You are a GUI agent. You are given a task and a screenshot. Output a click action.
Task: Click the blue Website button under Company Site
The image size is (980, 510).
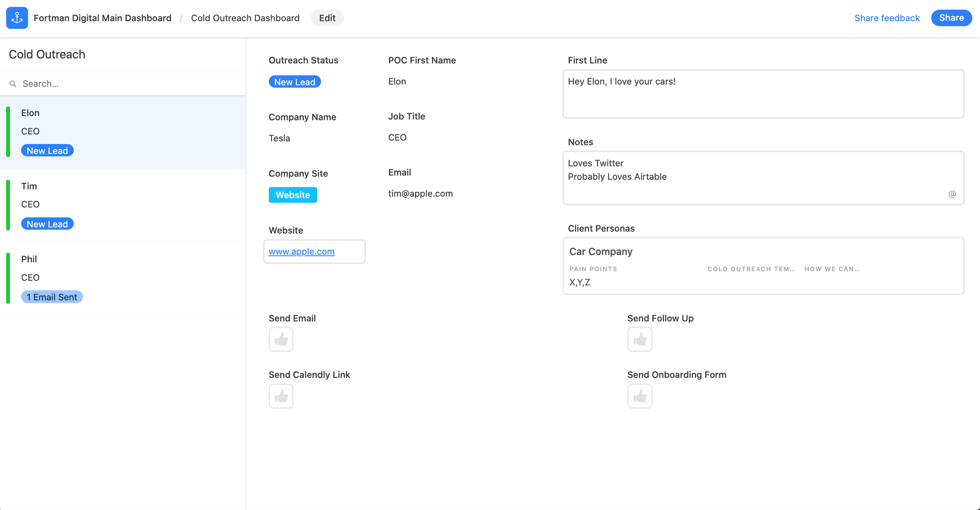pos(293,195)
